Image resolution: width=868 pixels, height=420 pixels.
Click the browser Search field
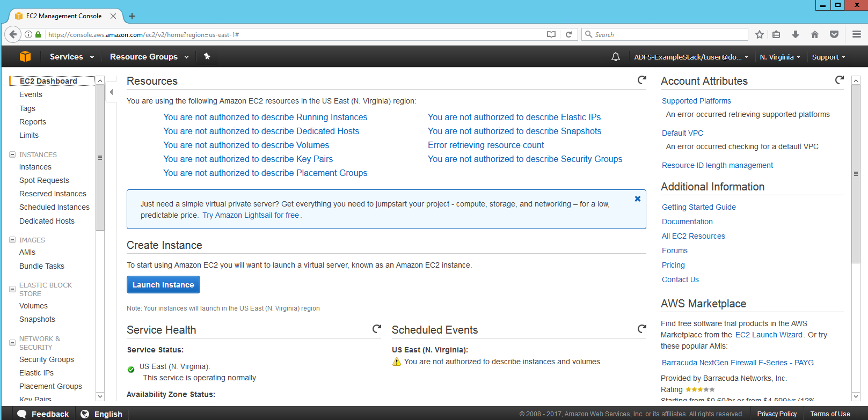pos(665,34)
